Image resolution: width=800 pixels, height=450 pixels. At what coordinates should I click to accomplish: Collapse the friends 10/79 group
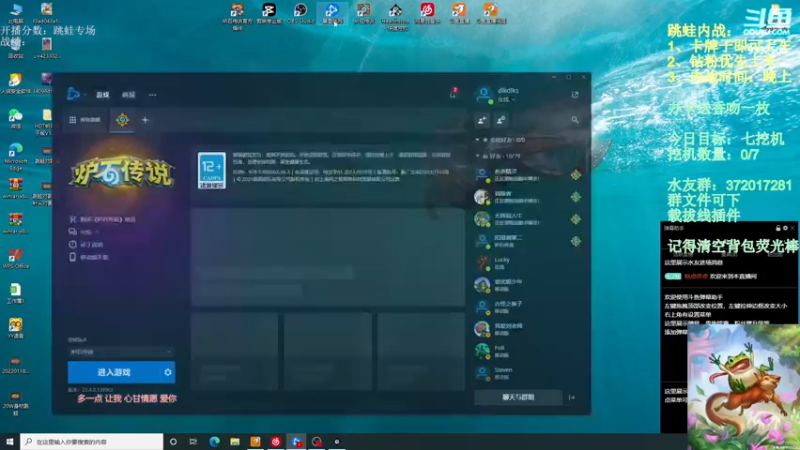[478, 156]
